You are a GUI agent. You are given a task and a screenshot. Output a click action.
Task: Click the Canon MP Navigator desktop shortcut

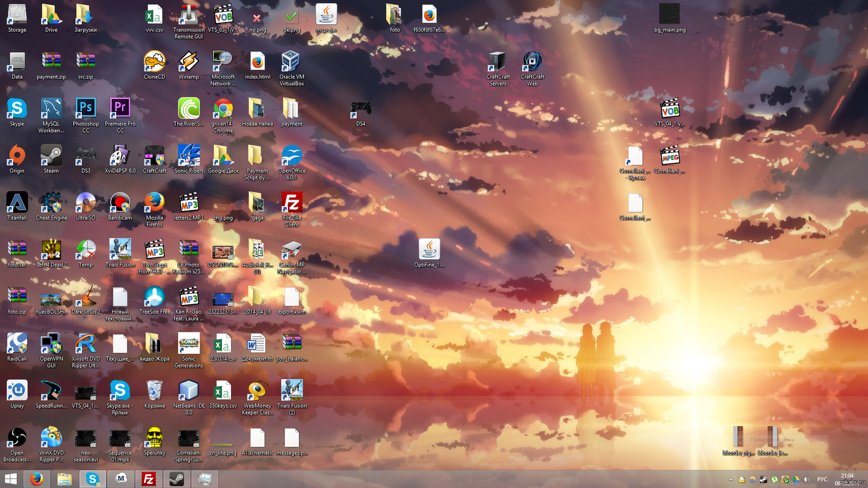(291, 257)
